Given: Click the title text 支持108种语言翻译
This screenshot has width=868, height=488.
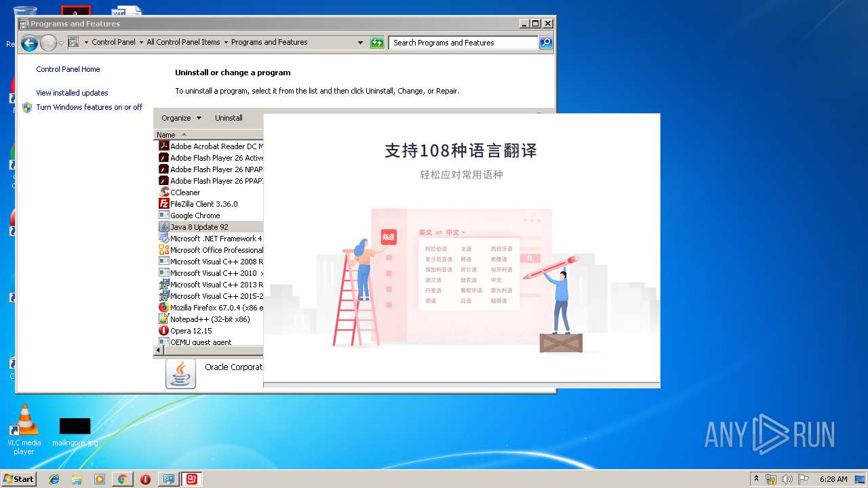Looking at the screenshot, I should tap(461, 150).
